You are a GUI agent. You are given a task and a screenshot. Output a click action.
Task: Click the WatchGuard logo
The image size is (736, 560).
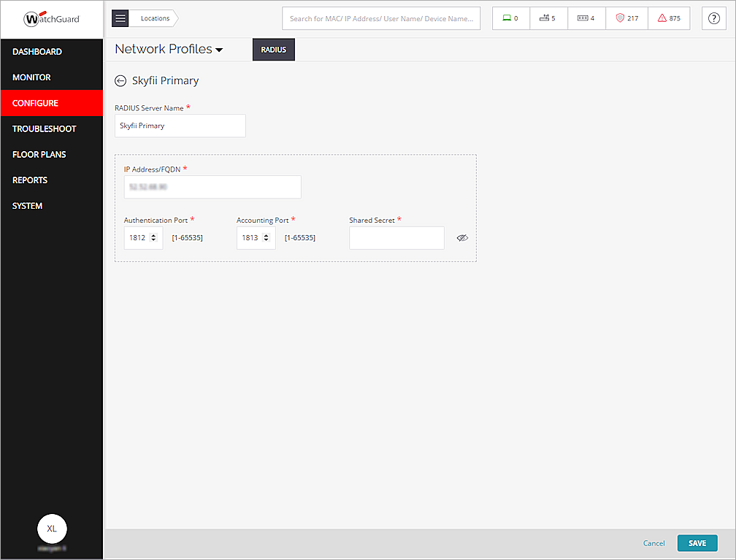[x=51, y=18]
